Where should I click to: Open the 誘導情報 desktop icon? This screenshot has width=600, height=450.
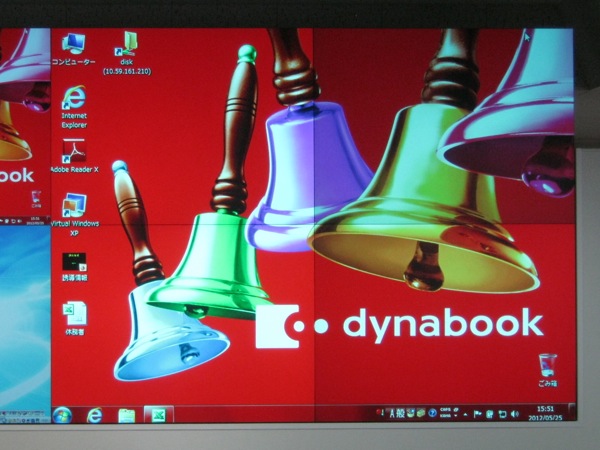(74, 263)
